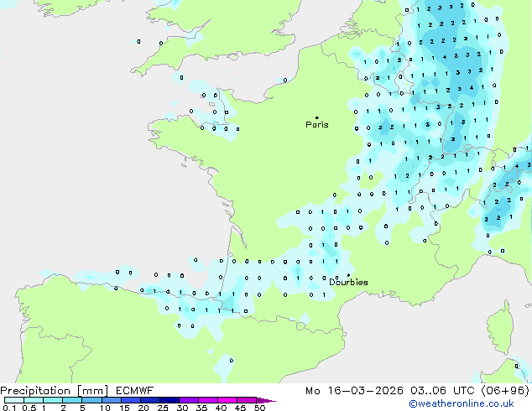Image resolution: width=532 pixels, height=411 pixels.
Task: Click the legend value 20 label
Action: click(x=143, y=408)
